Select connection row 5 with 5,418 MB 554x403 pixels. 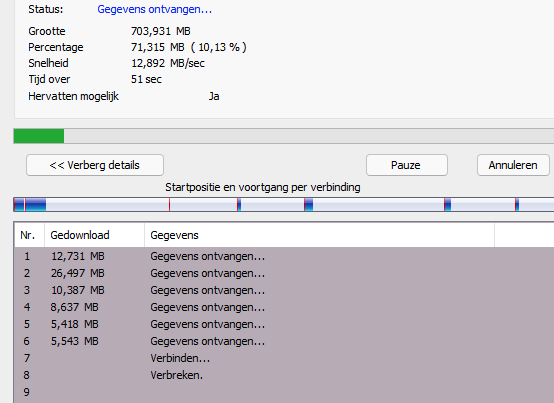tap(284, 324)
